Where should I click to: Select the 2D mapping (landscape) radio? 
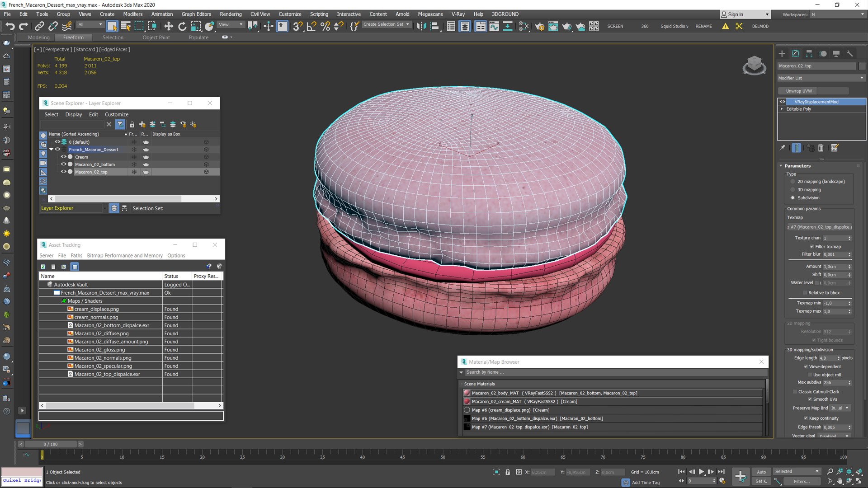click(x=793, y=182)
